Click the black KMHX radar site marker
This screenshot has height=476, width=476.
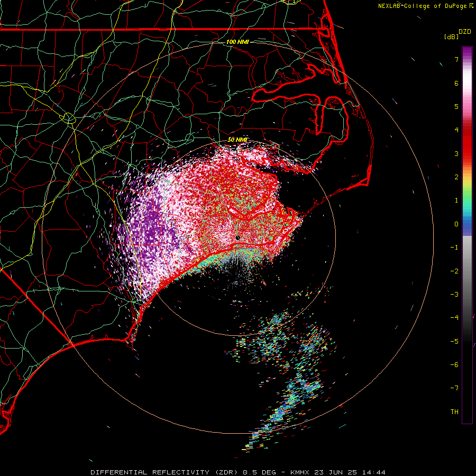click(238, 237)
